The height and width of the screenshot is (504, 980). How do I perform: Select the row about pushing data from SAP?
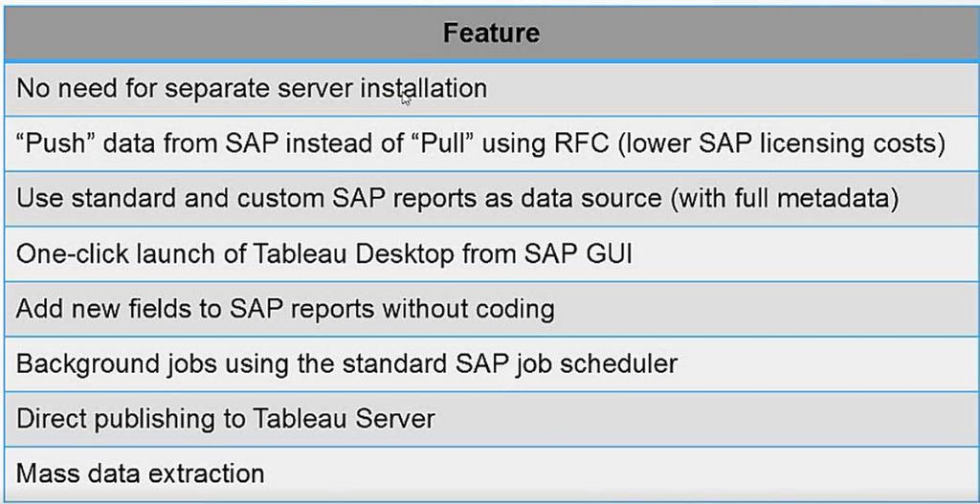coord(491,143)
